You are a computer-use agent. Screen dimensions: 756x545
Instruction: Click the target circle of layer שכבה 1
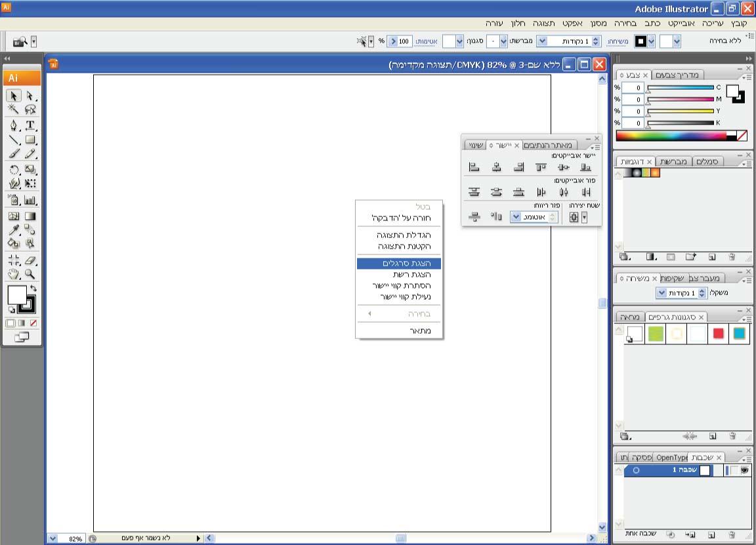636,471
